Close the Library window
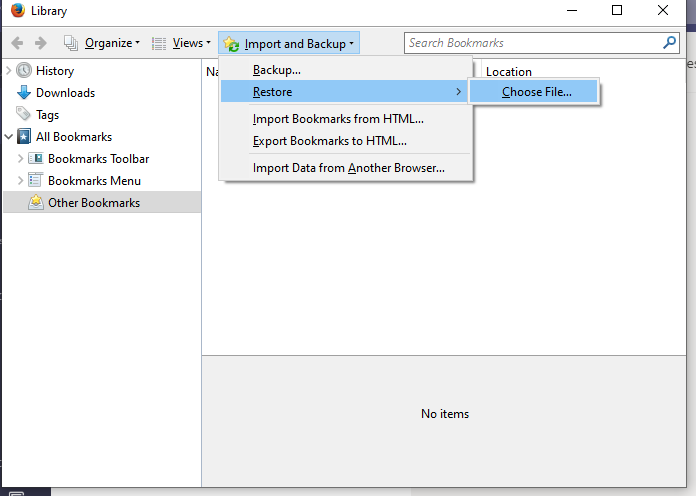 pos(663,10)
